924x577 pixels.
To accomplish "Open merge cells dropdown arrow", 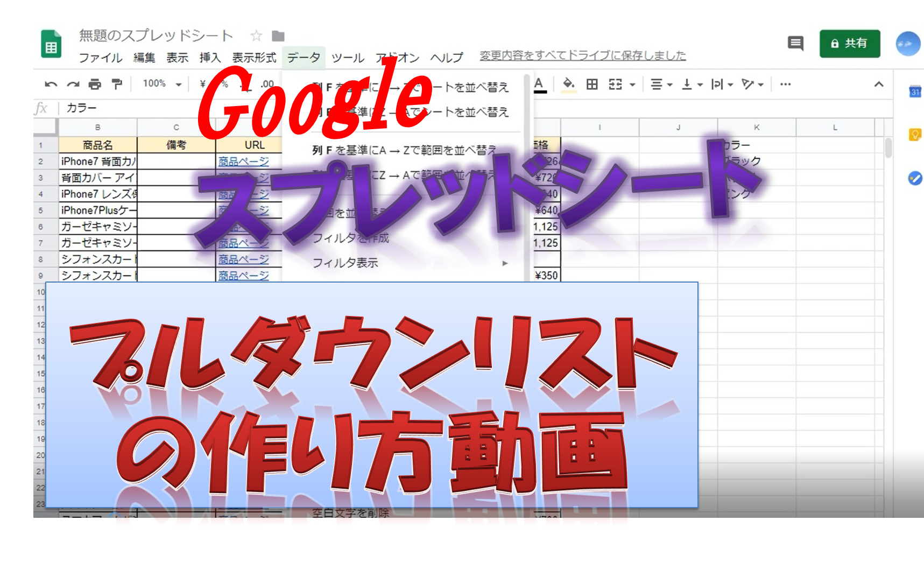I will (632, 85).
